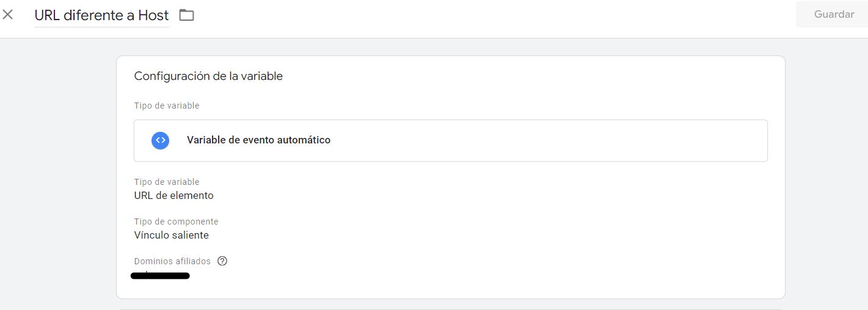Open the folder icon beside the variable name
The width and height of the screenshot is (868, 310).
[186, 15]
